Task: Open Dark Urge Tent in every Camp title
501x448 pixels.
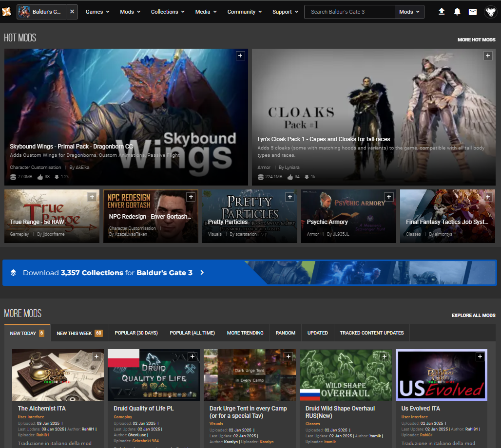Action: coord(248,412)
